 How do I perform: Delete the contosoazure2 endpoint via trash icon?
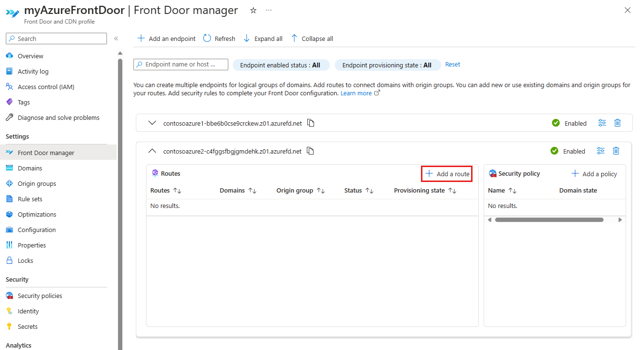tap(616, 151)
